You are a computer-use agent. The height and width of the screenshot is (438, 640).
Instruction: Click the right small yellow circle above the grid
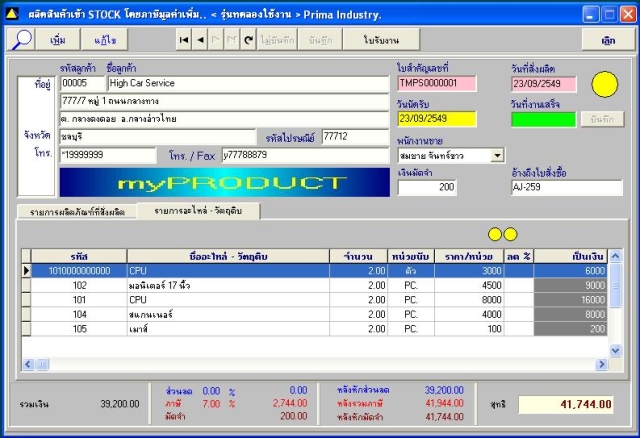pyautogui.click(x=510, y=234)
